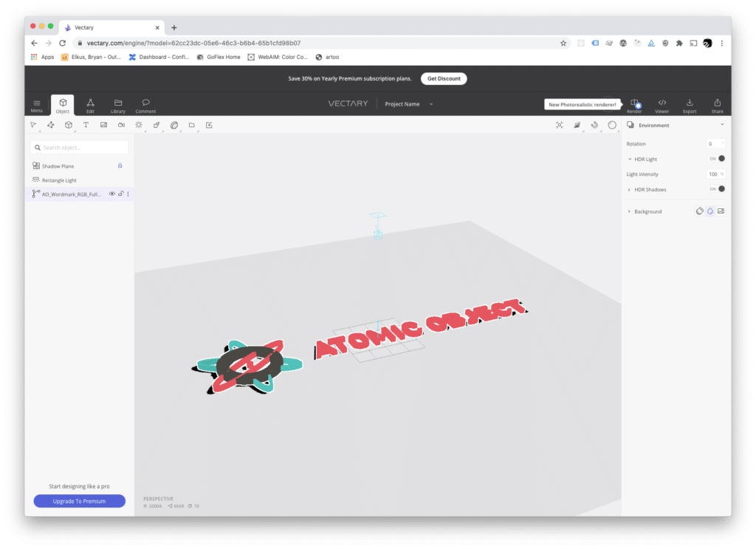Image resolution: width=756 pixels, height=549 pixels.
Task: Switch to the Edit tab
Action: click(x=90, y=104)
